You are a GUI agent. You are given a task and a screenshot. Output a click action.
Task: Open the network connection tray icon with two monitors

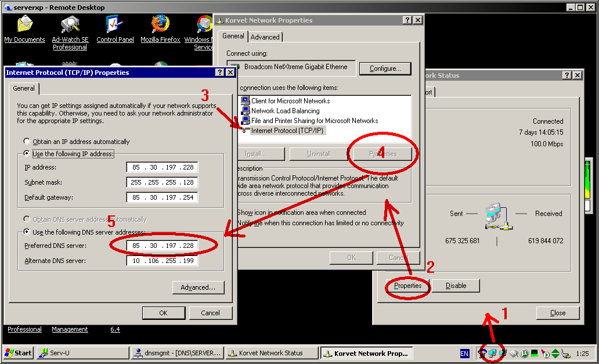click(x=492, y=354)
